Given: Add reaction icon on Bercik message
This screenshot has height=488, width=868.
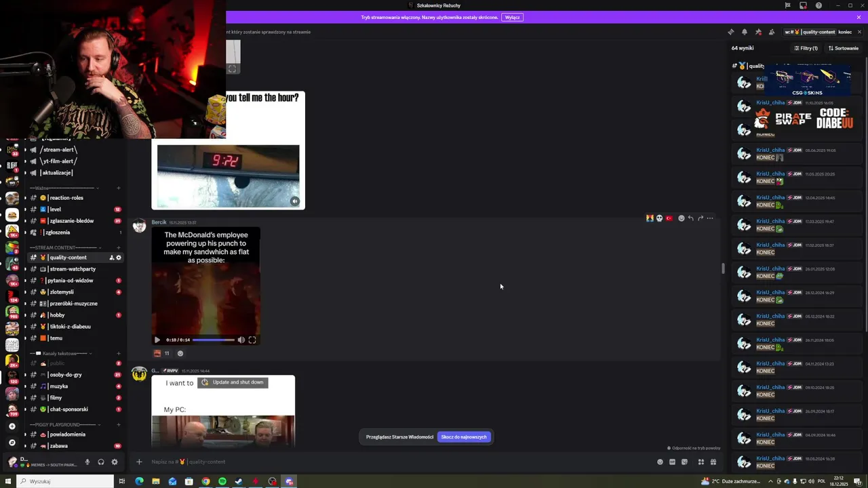Looking at the screenshot, I should [682, 218].
